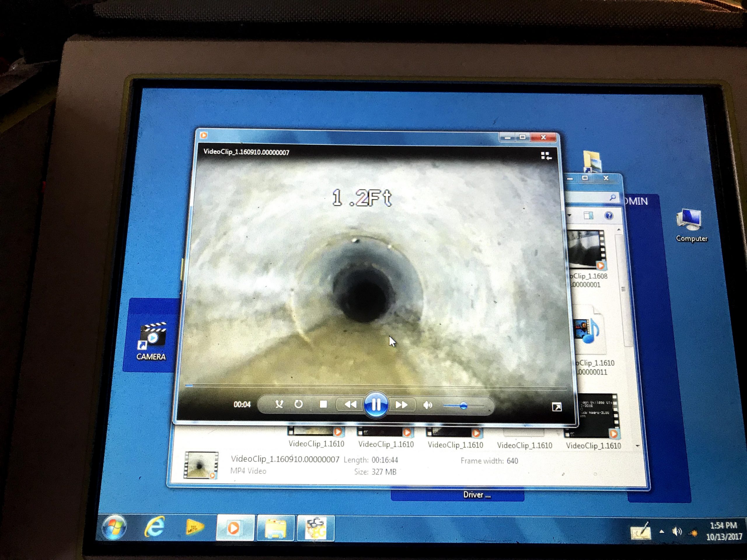Close the Explorer window behind the player
Viewport: 747px width, 560px height.
coord(606,178)
